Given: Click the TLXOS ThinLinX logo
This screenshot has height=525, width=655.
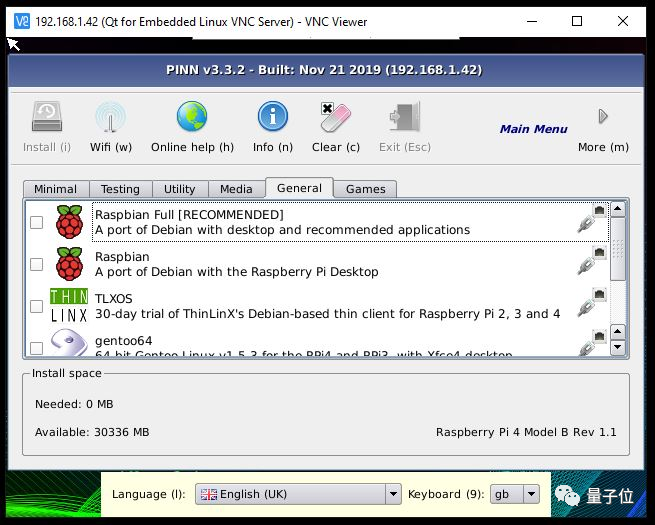Looking at the screenshot, I should pyautogui.click(x=69, y=305).
